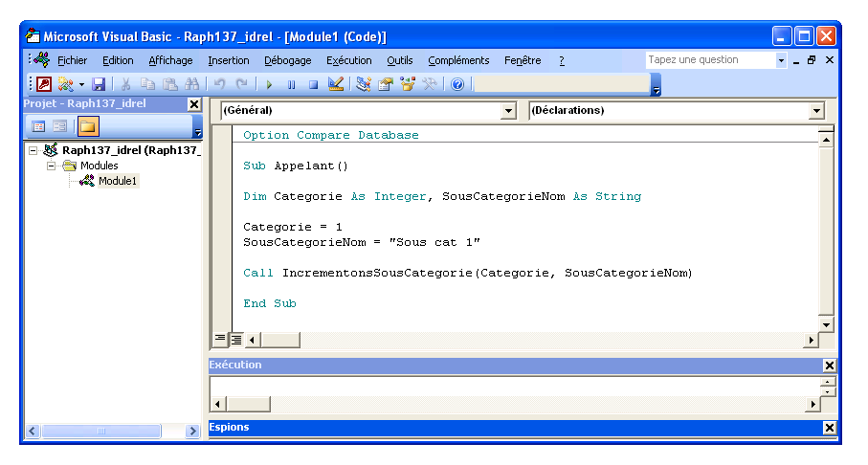Close the Projet - Raph137_idrel panel
The width and height of the screenshot is (868, 465).
pos(194,104)
